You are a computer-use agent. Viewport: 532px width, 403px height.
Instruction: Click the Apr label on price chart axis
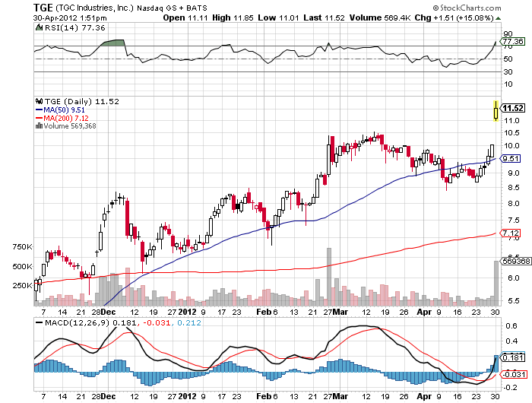coord(424,312)
